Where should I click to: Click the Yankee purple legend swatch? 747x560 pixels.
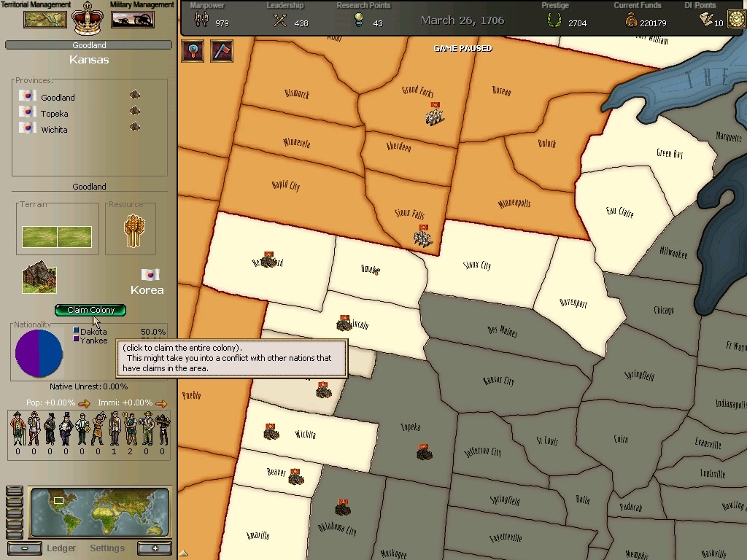coord(76,338)
